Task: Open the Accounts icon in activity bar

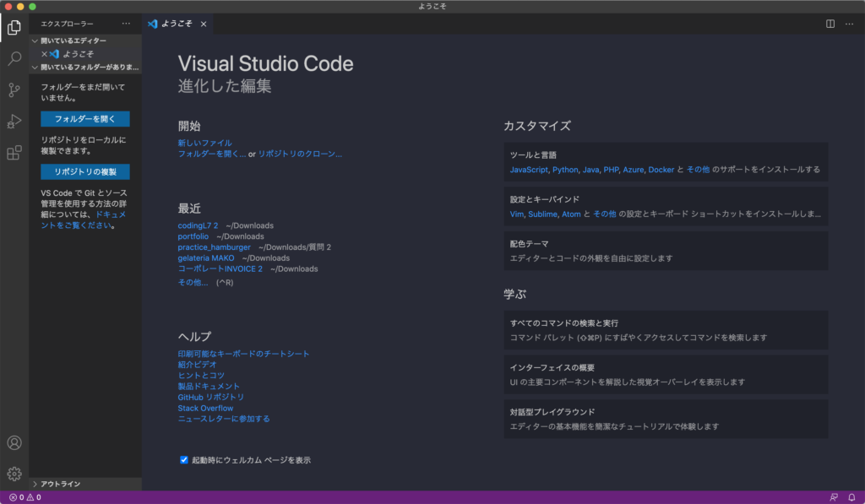Action: pos(14,442)
